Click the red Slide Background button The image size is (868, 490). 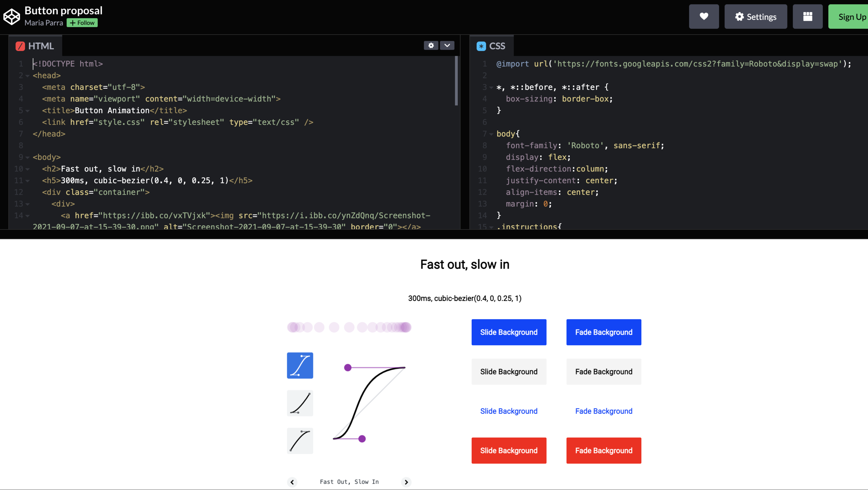click(x=508, y=450)
